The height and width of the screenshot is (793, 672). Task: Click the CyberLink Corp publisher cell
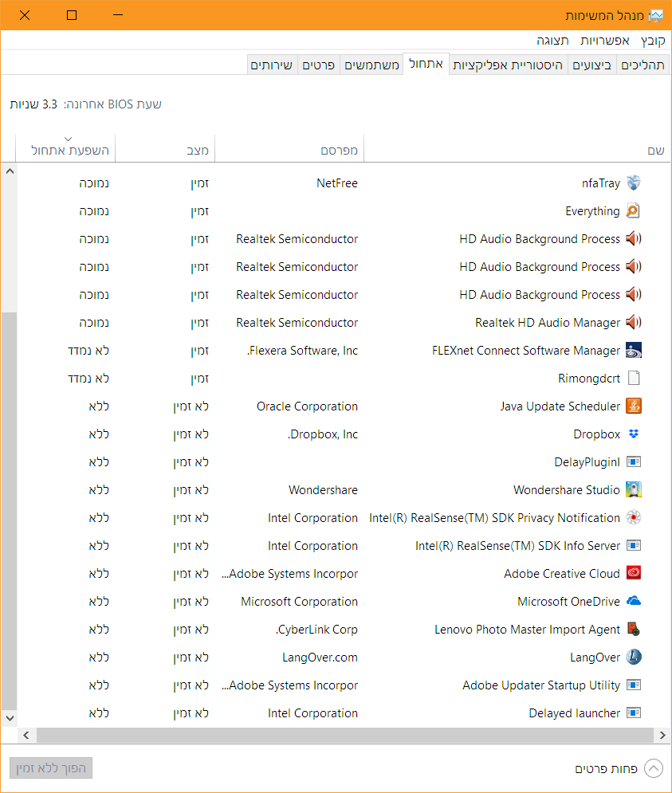316,629
